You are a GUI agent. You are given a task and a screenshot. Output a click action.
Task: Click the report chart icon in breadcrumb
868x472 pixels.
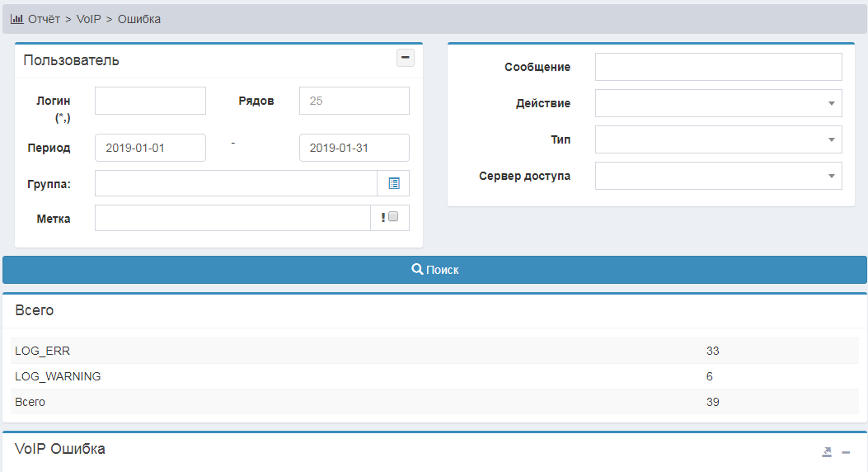point(16,19)
